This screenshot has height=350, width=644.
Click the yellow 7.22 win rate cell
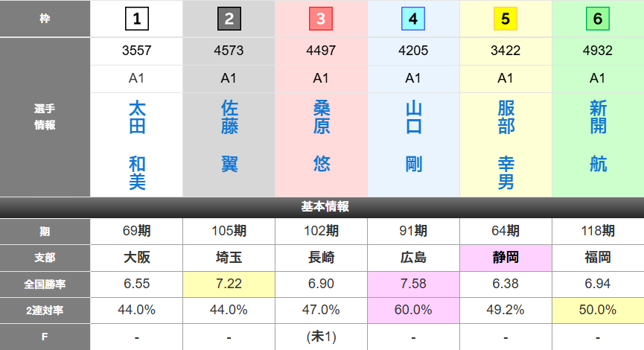(x=229, y=284)
